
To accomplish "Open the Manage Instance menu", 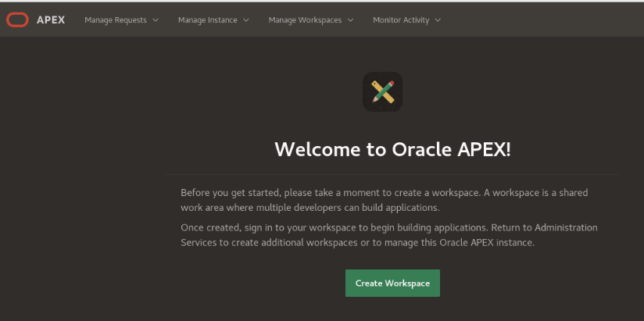I will pyautogui.click(x=213, y=20).
